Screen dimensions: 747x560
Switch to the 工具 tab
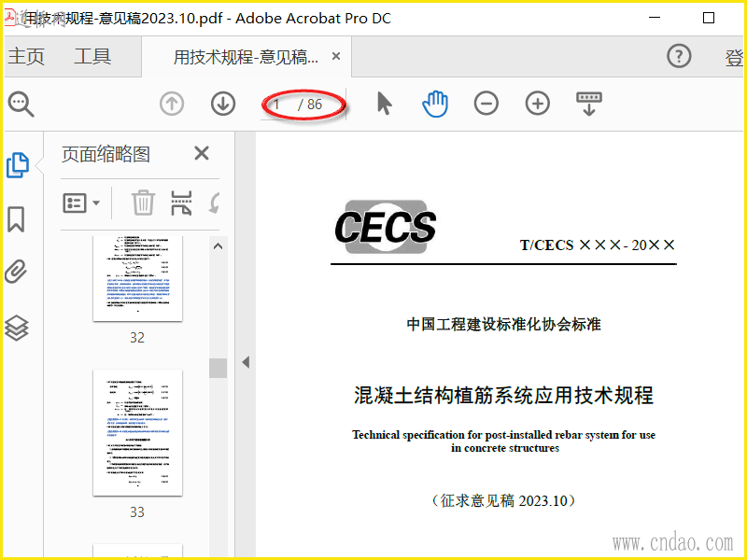(92, 56)
